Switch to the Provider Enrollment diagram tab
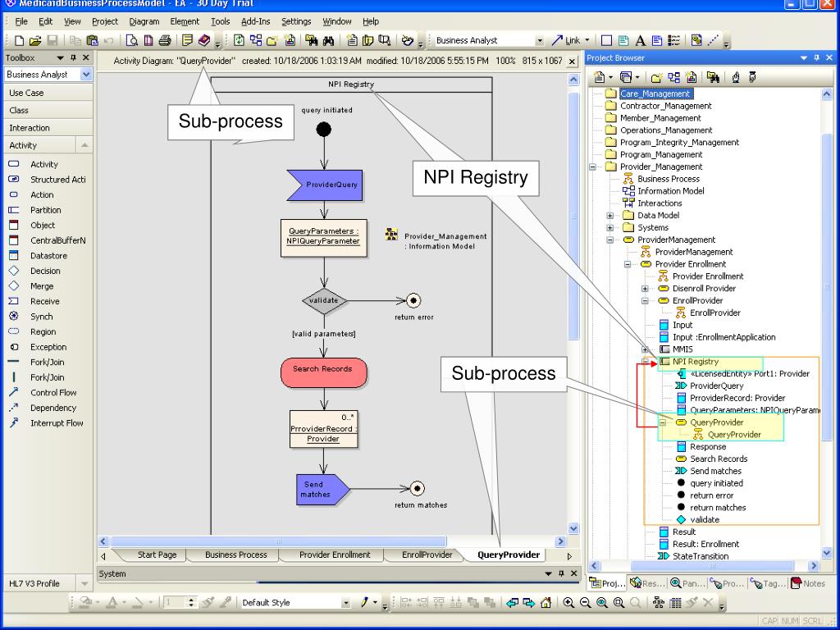Viewport: 840px width, 630px height. 335,555
